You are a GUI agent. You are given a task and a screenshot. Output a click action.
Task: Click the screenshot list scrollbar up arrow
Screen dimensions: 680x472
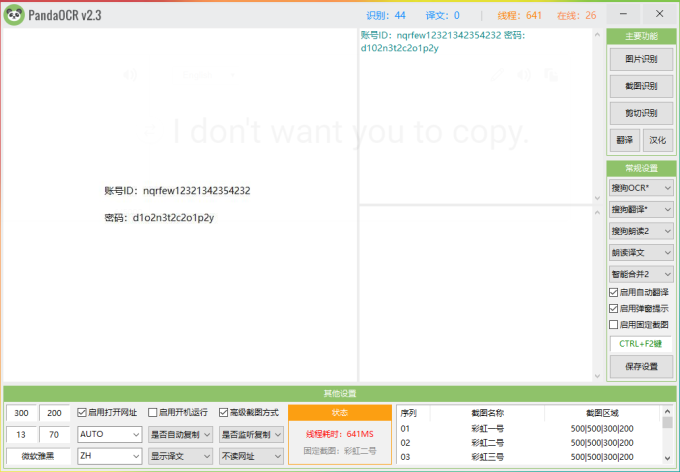667,411
